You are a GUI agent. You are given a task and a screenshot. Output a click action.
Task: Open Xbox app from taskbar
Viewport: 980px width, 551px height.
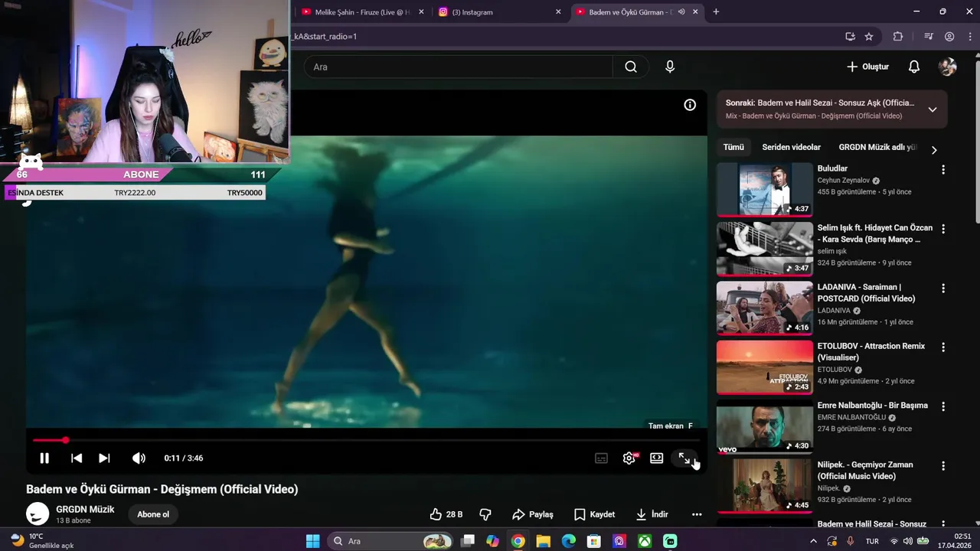pyautogui.click(x=645, y=541)
